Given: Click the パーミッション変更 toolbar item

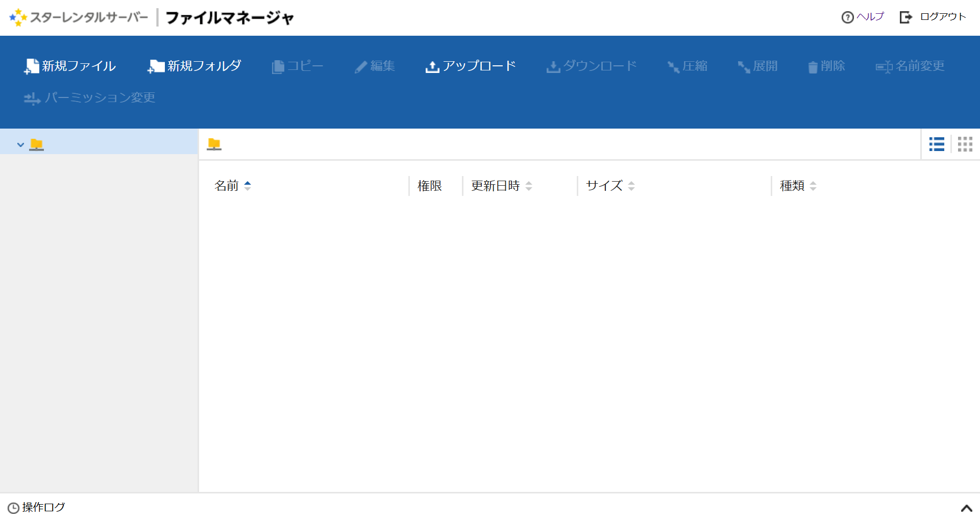Looking at the screenshot, I should [90, 97].
